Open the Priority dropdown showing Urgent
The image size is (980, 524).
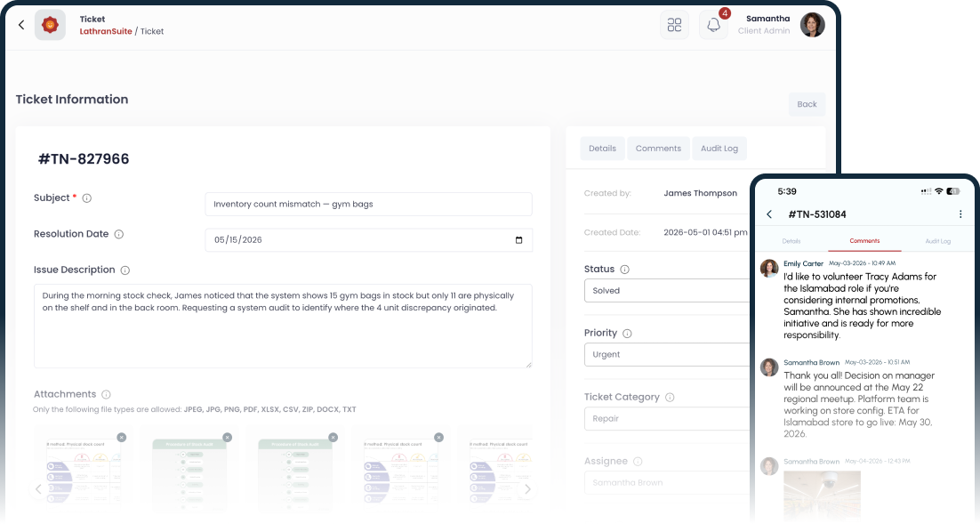(x=666, y=355)
